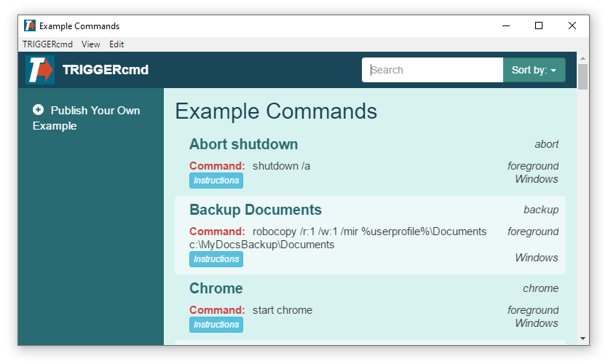
Task: Click the scrollbar up arrow
Action: pos(583,58)
